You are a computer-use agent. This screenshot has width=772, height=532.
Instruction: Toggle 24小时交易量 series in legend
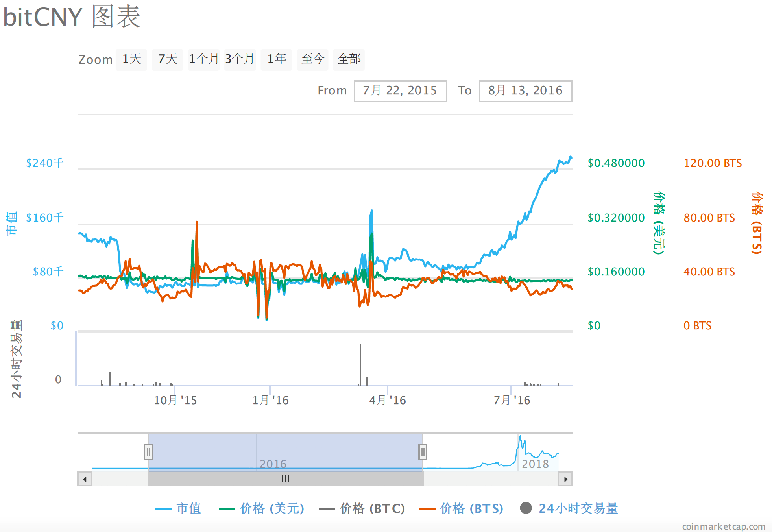click(x=578, y=508)
